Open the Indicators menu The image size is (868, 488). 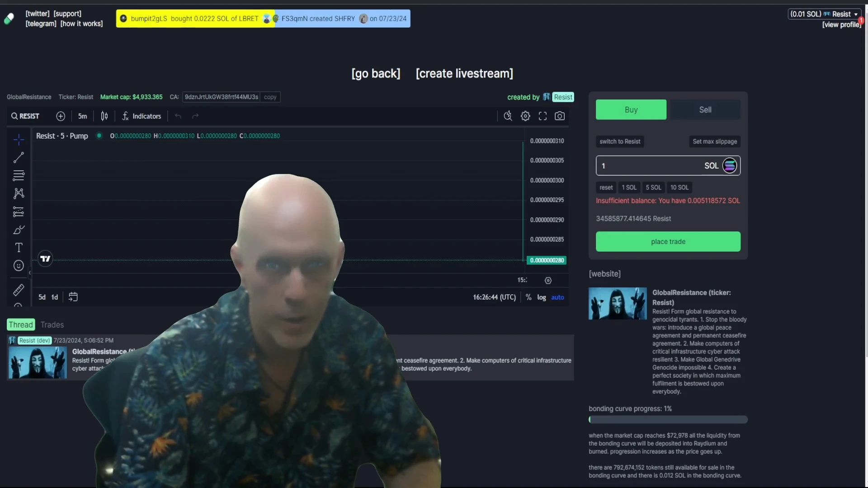tap(142, 116)
